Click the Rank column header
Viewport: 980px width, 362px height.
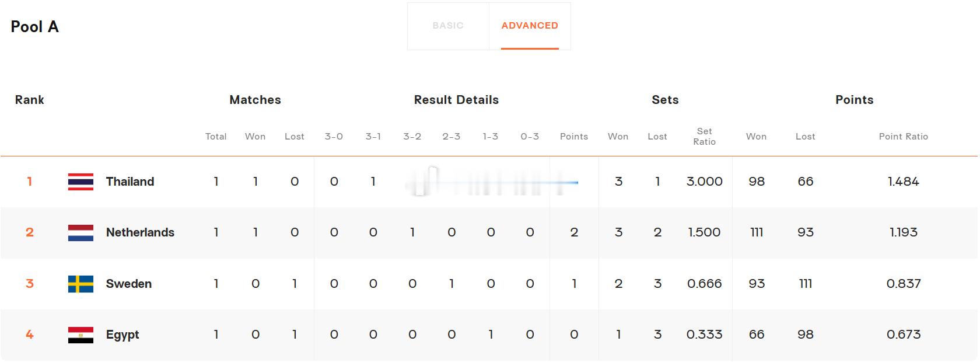click(x=30, y=100)
